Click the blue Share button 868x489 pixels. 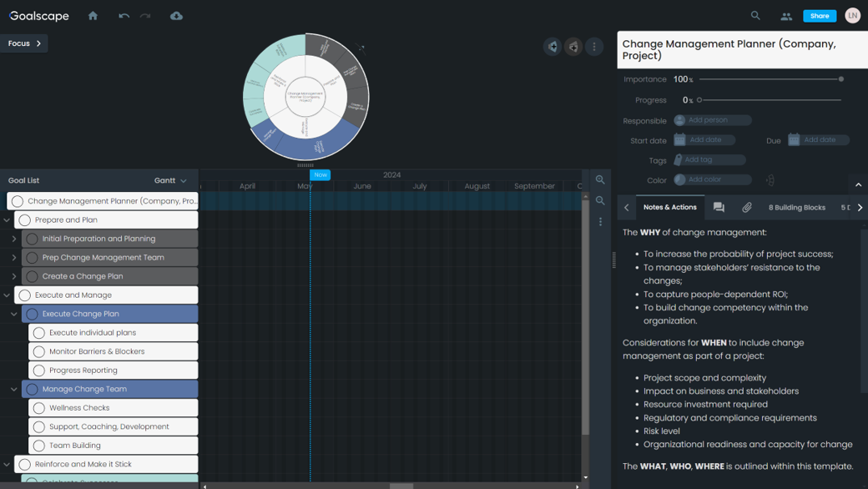tap(819, 16)
